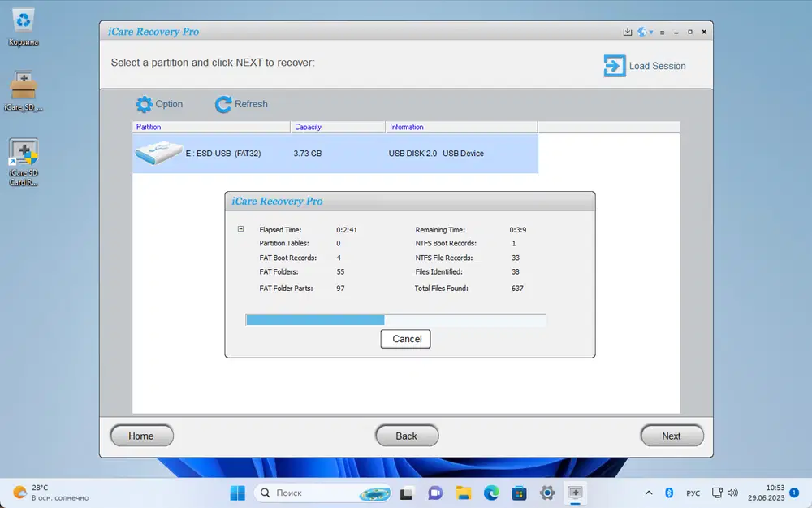Click the Option label

point(169,104)
